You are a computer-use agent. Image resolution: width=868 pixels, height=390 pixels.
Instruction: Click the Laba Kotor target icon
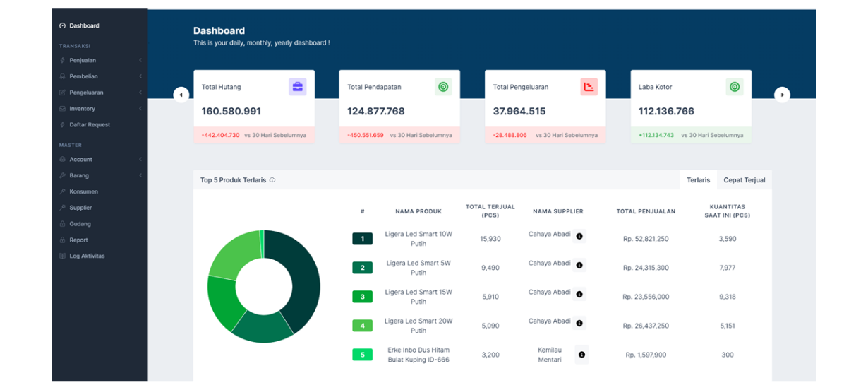[734, 87]
